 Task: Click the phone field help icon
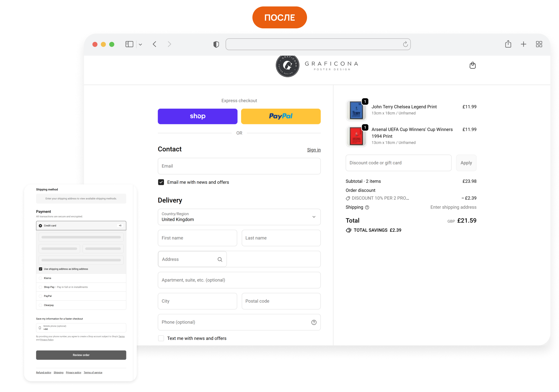point(314,322)
